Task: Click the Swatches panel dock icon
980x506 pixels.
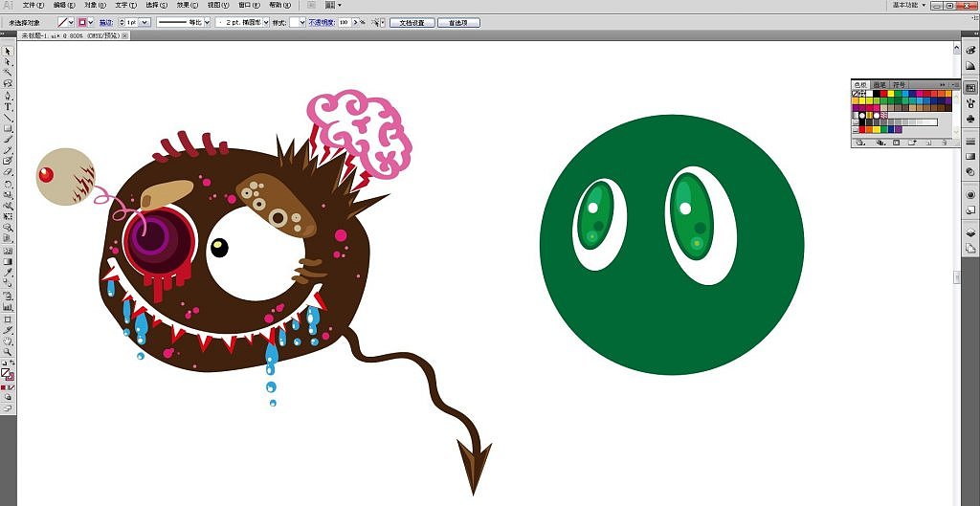Action: point(970,87)
